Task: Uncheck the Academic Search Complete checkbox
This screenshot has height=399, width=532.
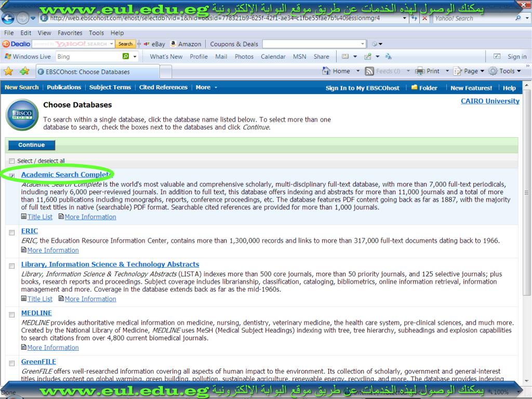Action: tap(12, 176)
